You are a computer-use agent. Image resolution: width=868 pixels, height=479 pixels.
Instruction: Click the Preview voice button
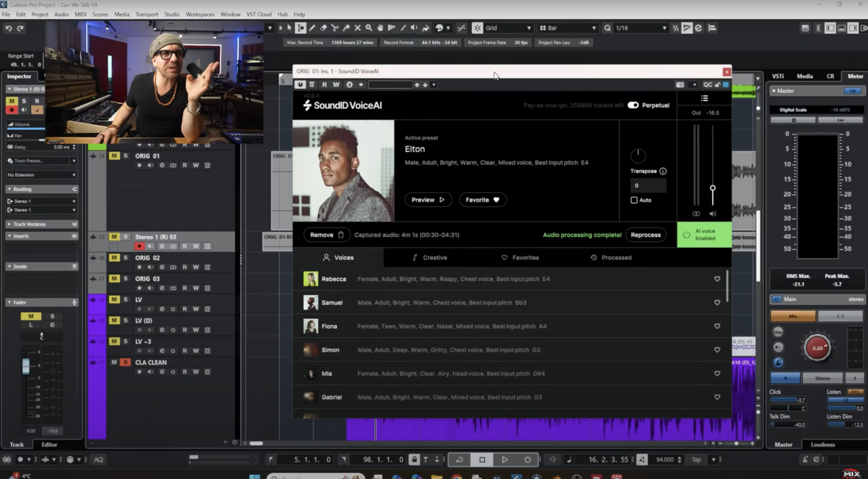point(428,199)
